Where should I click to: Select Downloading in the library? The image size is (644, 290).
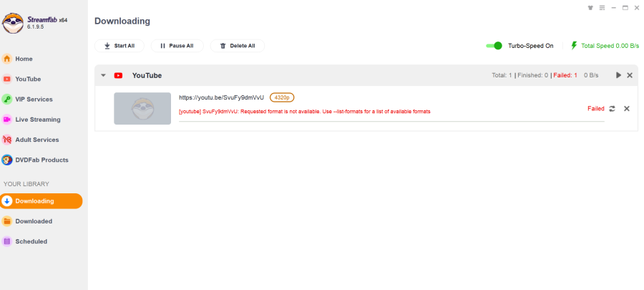(41, 201)
